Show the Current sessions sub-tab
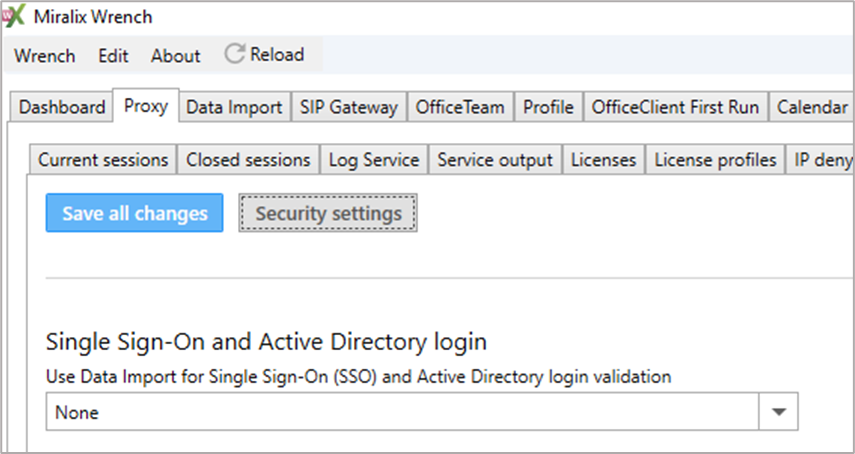 pos(103,160)
